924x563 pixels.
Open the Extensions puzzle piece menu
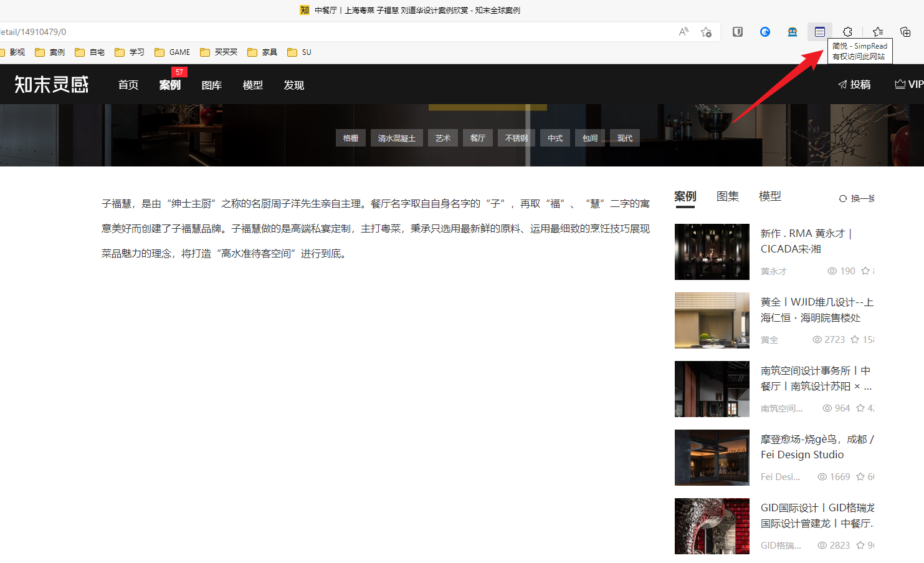point(847,32)
